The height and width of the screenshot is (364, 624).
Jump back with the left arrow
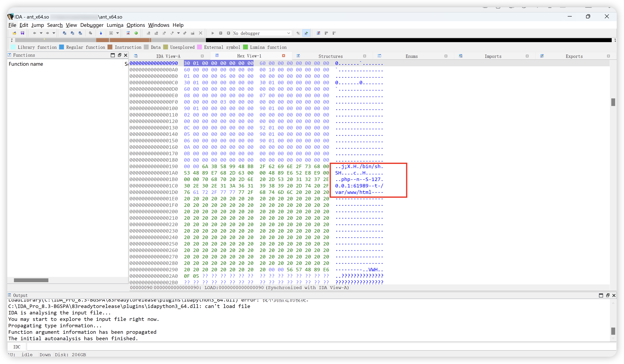tap(34, 33)
